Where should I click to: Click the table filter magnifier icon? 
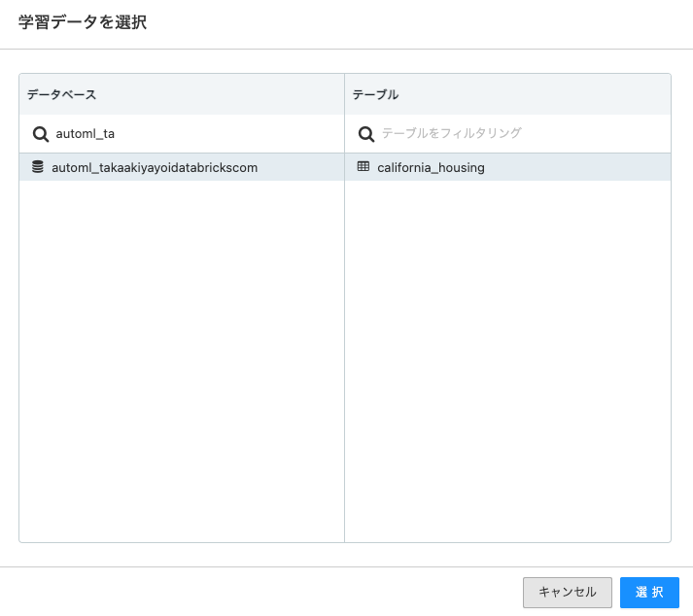pyautogui.click(x=366, y=134)
